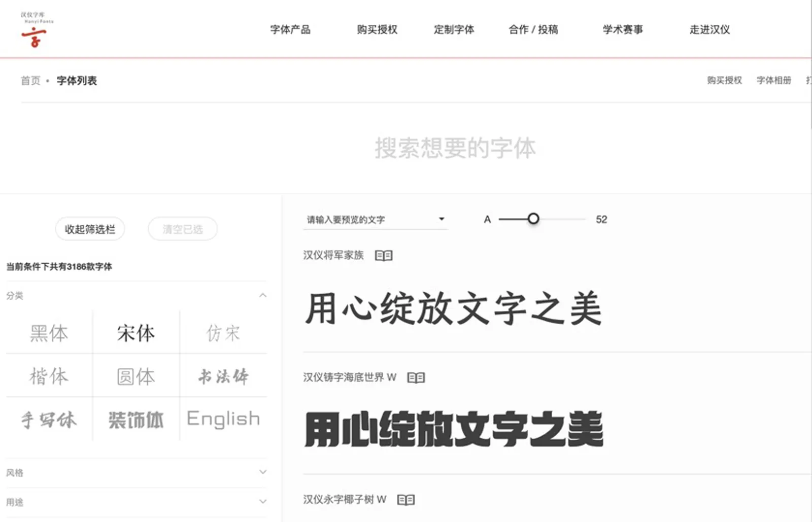Open the 购买授权 navigation menu
The width and height of the screenshot is (812, 522).
coord(377,29)
